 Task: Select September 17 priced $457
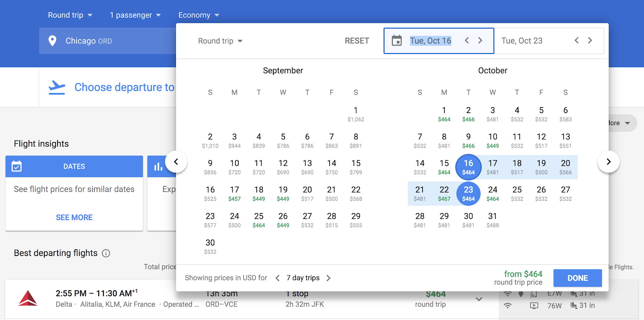tap(235, 194)
